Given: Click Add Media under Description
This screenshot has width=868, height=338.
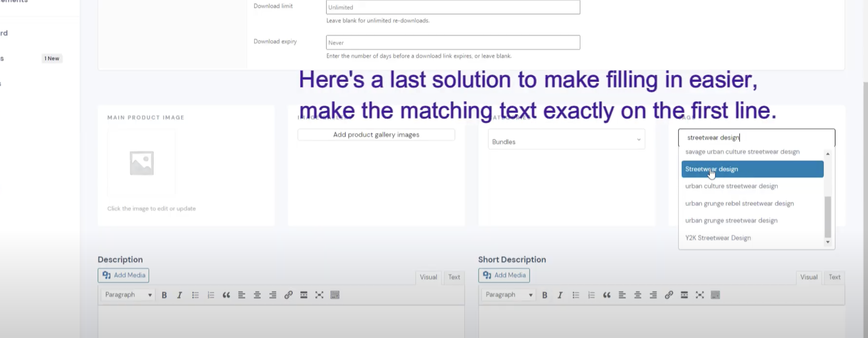Looking at the screenshot, I should [x=123, y=275].
